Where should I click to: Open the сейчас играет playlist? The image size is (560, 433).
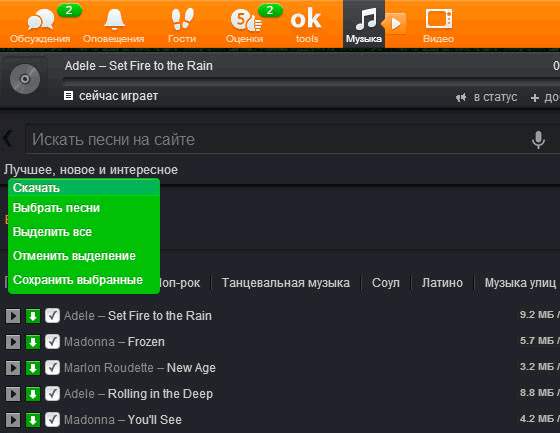(111, 96)
